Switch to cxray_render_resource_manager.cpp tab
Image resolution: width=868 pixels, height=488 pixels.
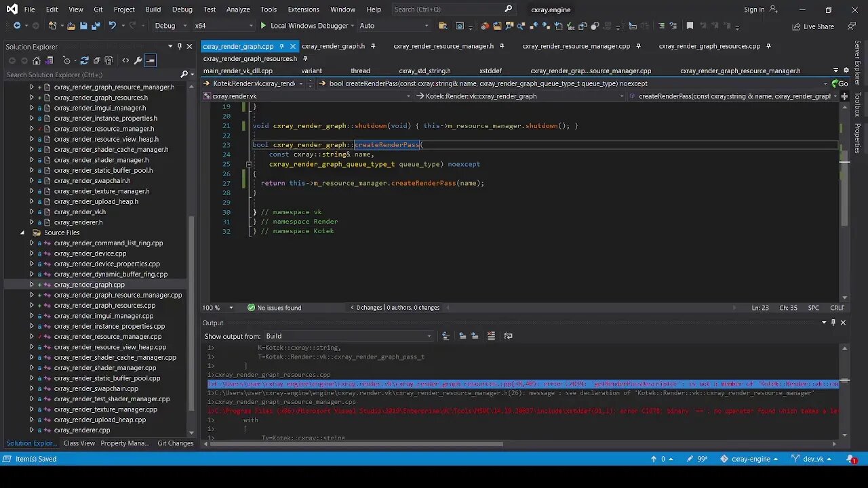point(576,46)
